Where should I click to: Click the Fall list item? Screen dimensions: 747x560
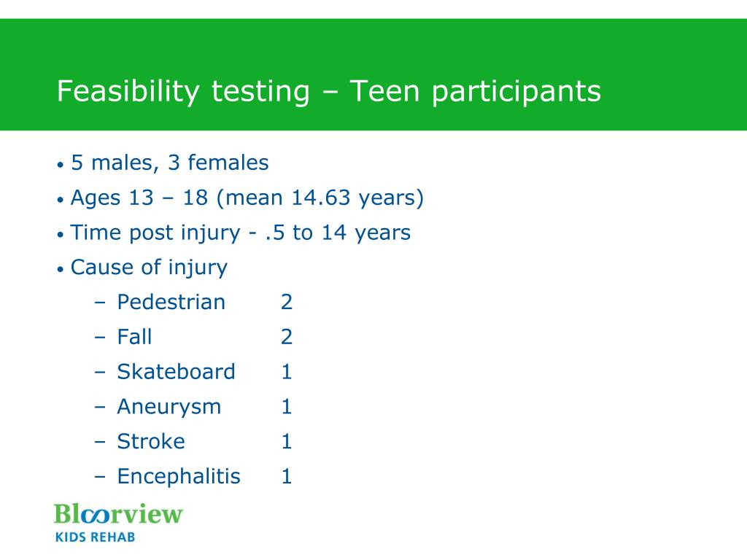coord(134,337)
